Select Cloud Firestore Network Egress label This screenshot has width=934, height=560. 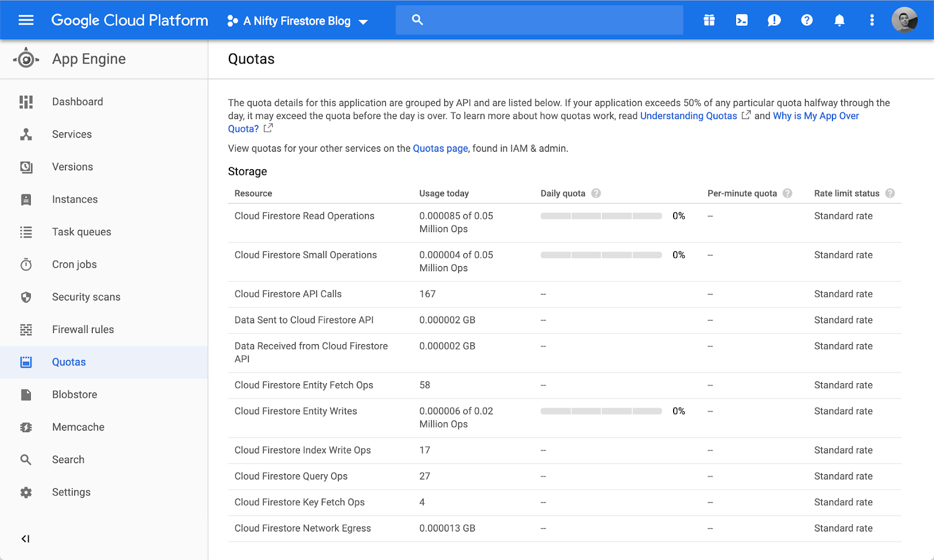(302, 528)
